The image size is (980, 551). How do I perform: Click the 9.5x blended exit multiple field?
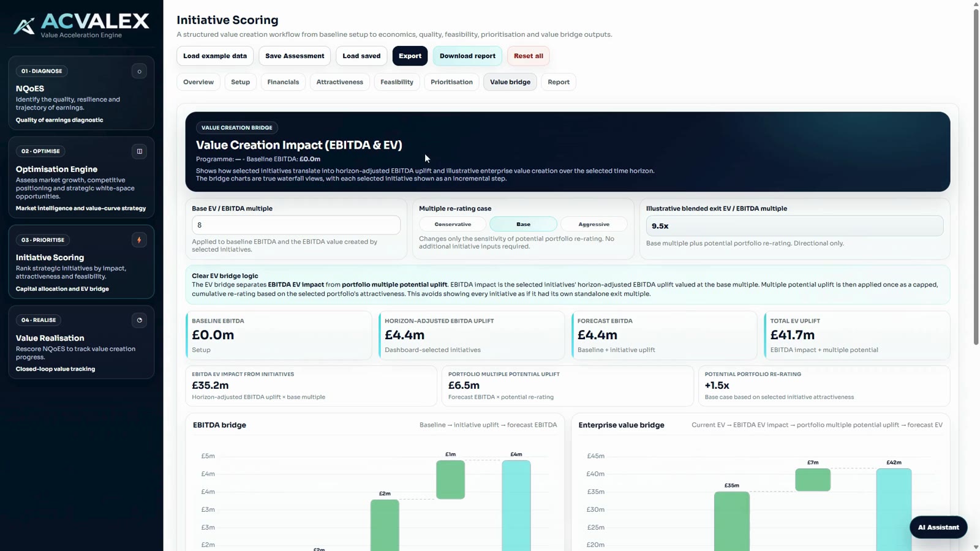click(x=794, y=226)
